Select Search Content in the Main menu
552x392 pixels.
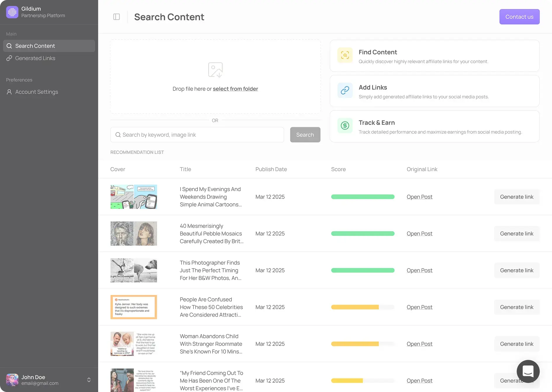pyautogui.click(x=35, y=46)
